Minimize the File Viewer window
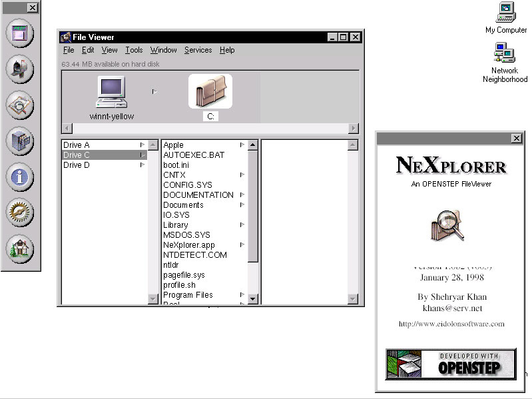This screenshot has width=532, height=399. point(332,37)
